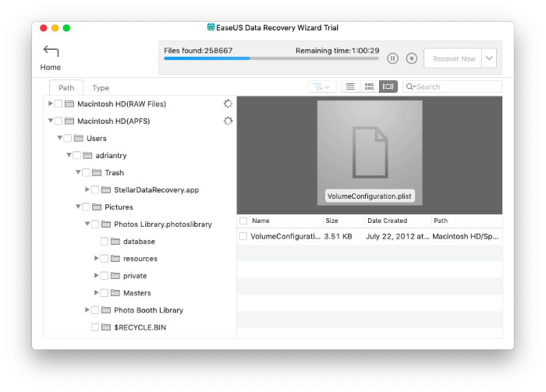Click the search magnifier icon
546x392 pixels.
click(410, 87)
